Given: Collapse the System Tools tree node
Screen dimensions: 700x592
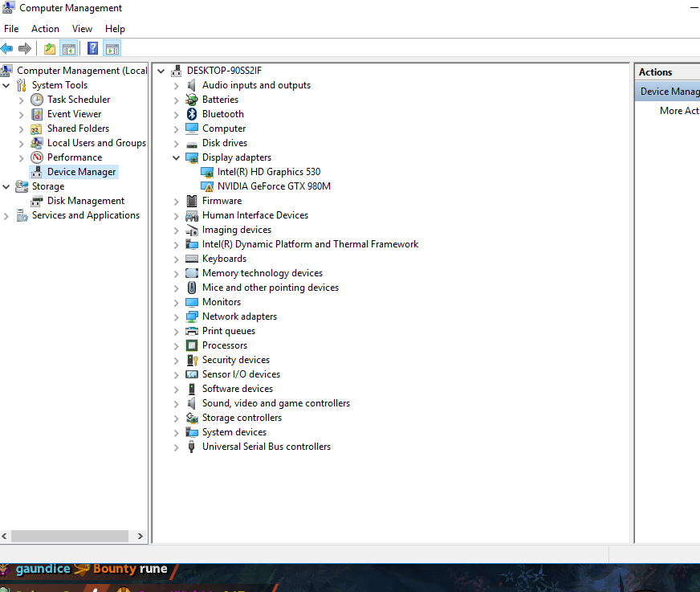Looking at the screenshot, I should tap(6, 85).
